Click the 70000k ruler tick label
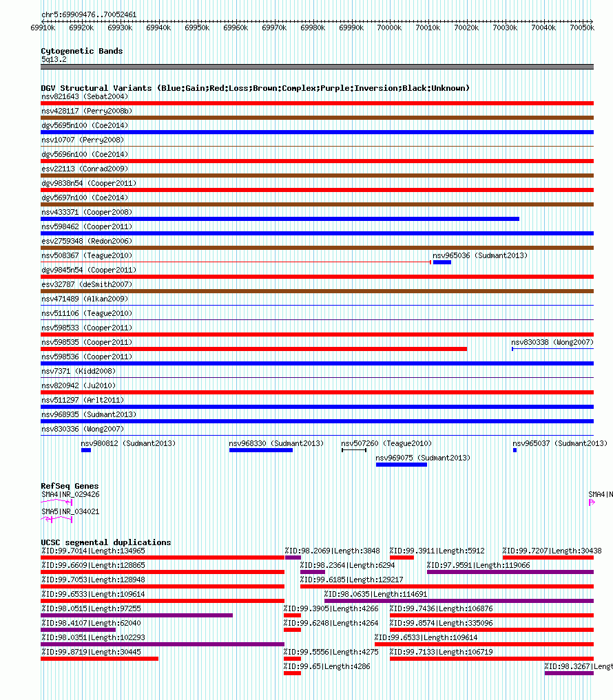 point(389,28)
